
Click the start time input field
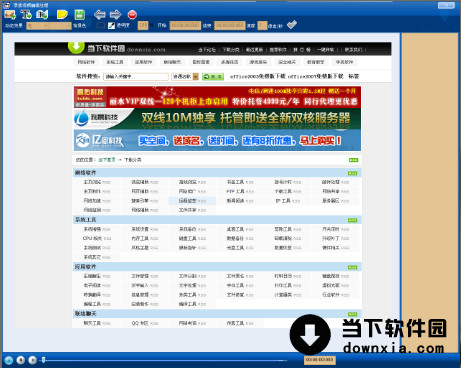[x=185, y=25]
